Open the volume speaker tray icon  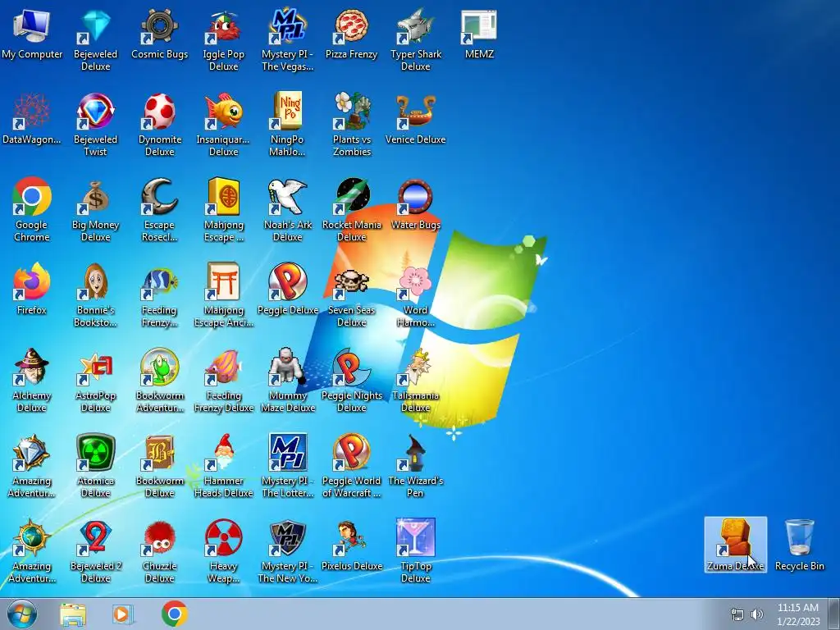pyautogui.click(x=756, y=614)
